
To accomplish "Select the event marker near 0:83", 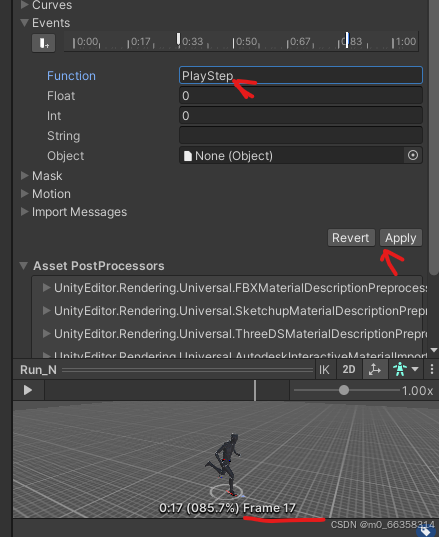I will 347,40.
